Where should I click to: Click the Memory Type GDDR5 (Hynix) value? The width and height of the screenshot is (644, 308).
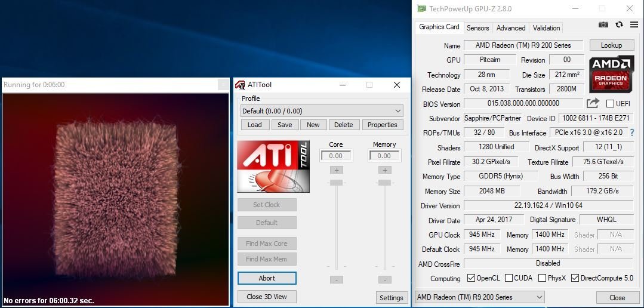[x=501, y=176]
